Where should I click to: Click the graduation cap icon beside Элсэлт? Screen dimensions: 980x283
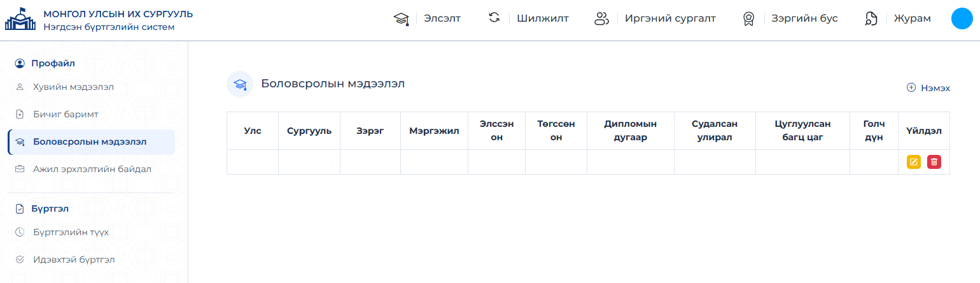(401, 19)
